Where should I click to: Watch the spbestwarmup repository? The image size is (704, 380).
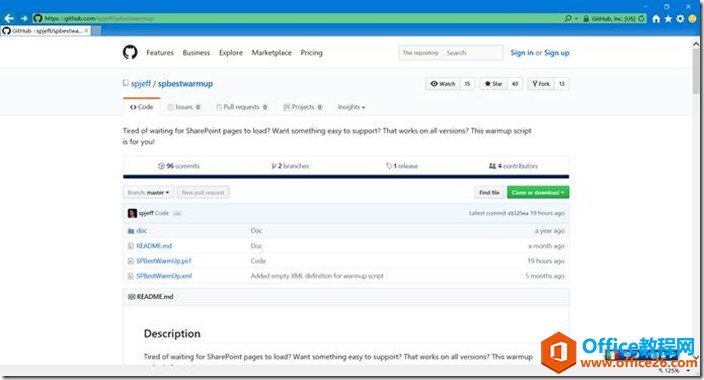click(x=443, y=84)
